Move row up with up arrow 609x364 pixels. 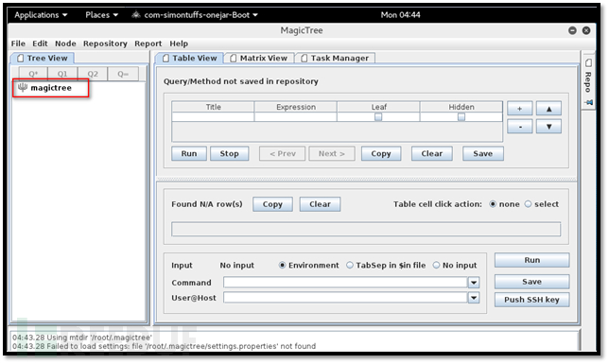(x=548, y=109)
